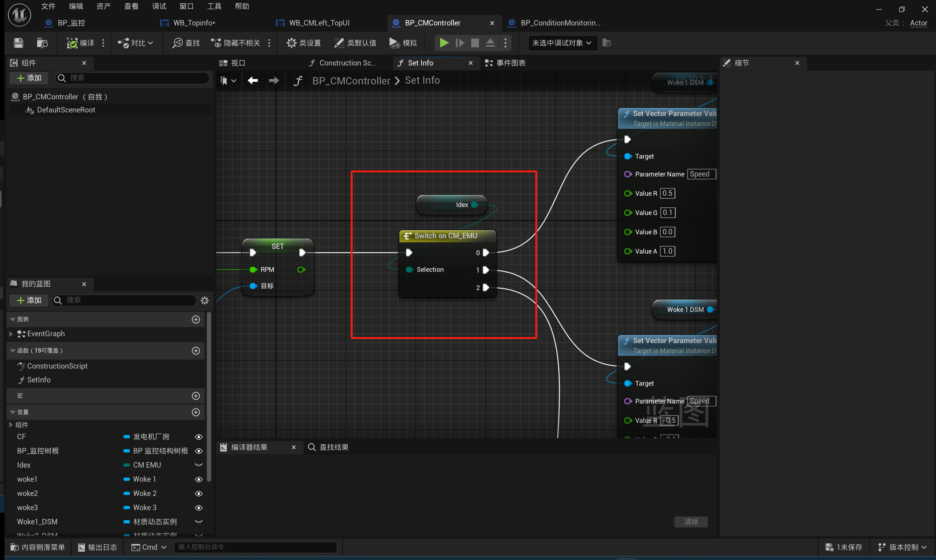Toggle eye visibility for CF variable

point(199,437)
